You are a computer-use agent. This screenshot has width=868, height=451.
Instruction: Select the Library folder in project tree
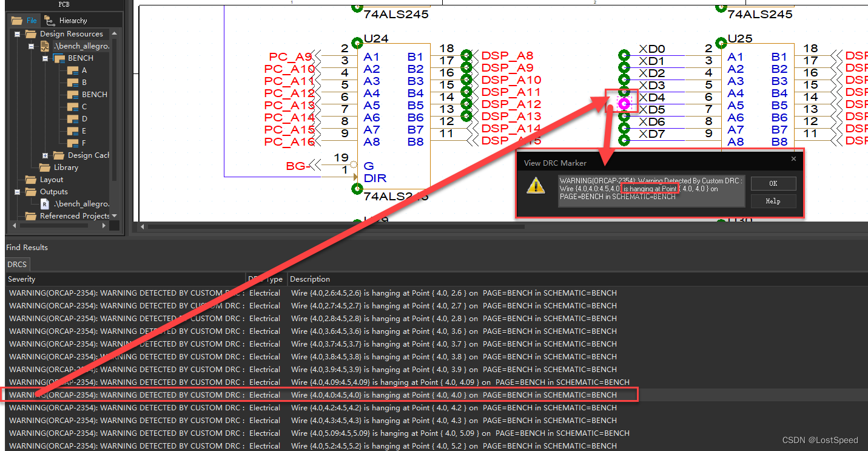point(66,168)
